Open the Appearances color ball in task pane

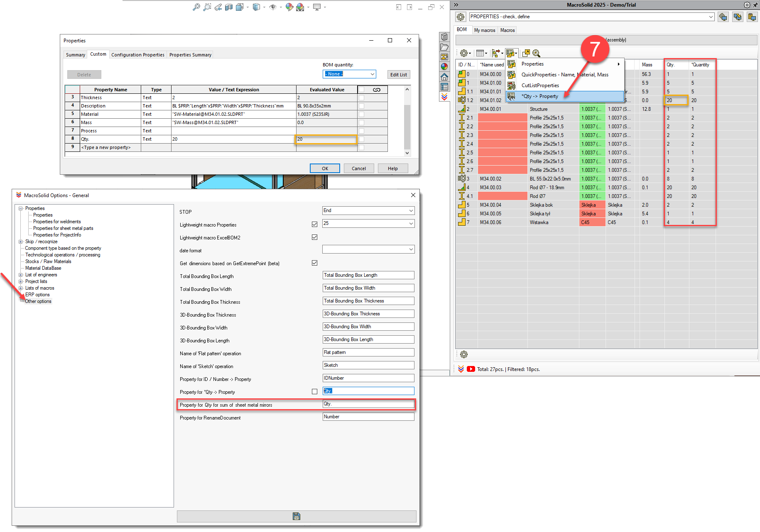(444, 67)
